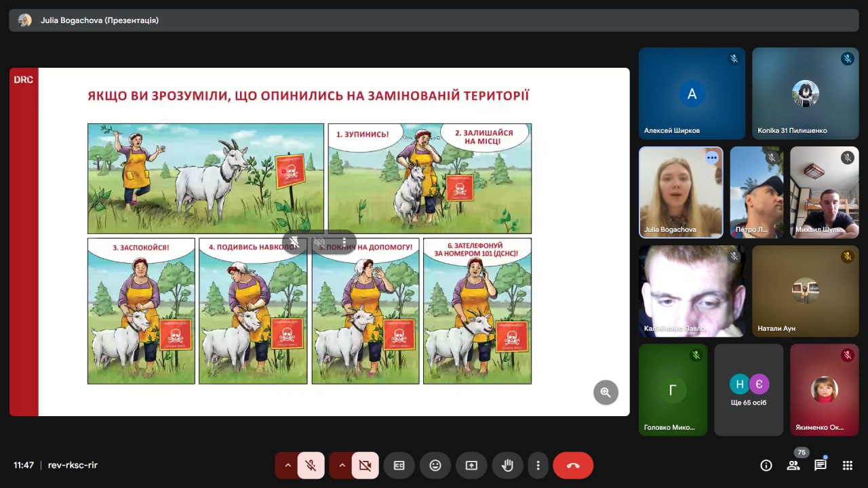
Task: Click the 'Ще 65 осіб' participants tile
Action: pos(749,390)
